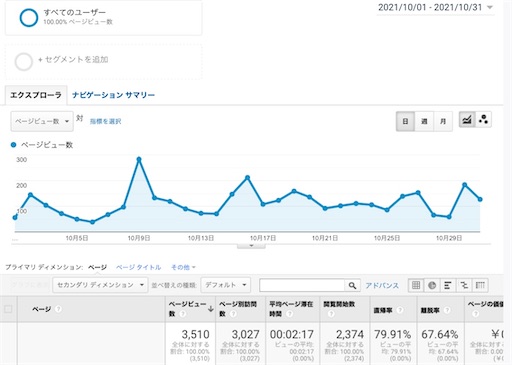Image resolution: width=512 pixels, height=365 pixels.
Task: Click the ページビュー数 chart legend
Action: coord(42,145)
